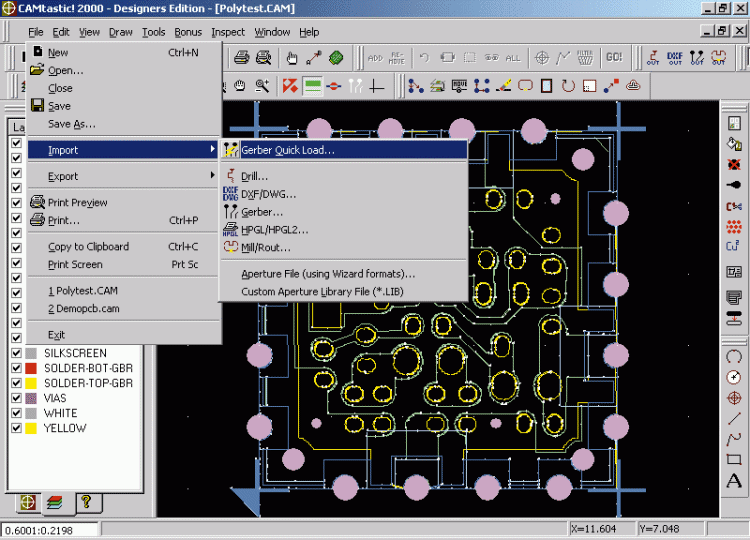Select Custom Aperture Library File (*.LIB)
This screenshot has height=540, width=750.
pos(343,291)
